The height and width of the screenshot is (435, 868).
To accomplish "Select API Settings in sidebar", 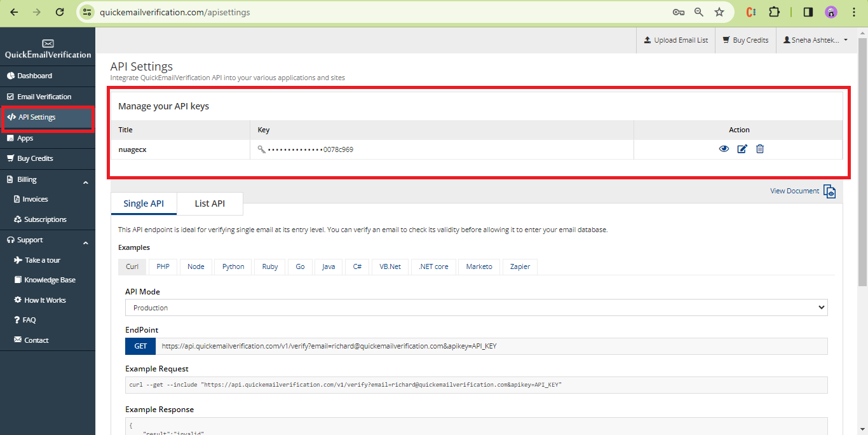I will [x=48, y=118].
